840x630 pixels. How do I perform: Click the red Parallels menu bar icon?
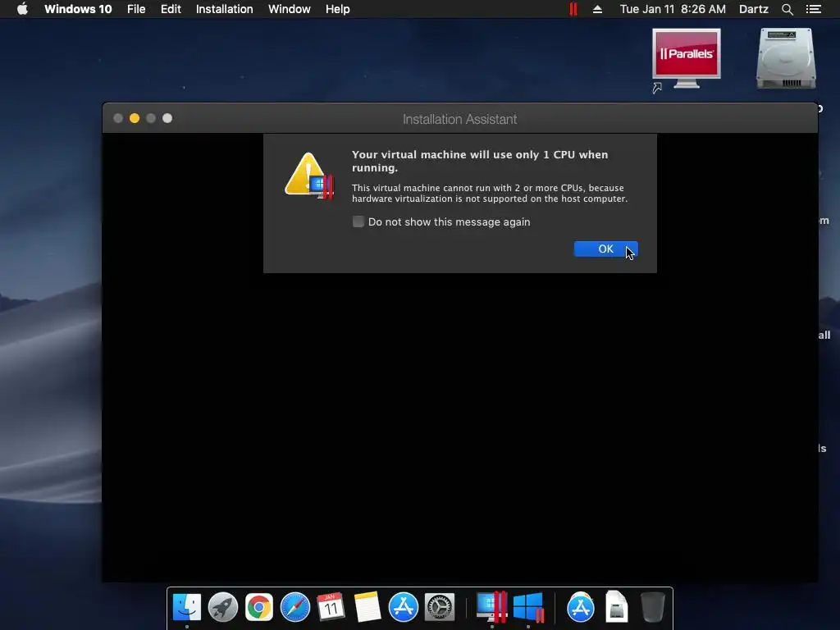point(573,9)
